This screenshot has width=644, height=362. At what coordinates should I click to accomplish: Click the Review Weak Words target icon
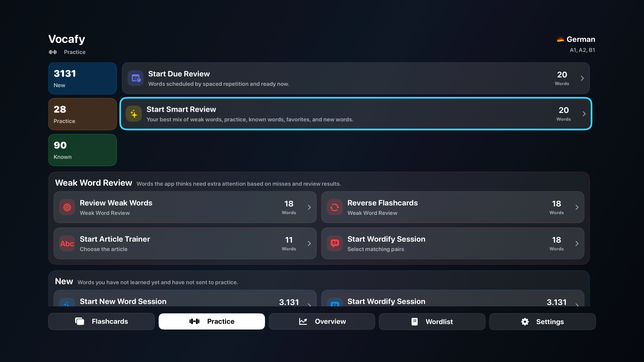tap(67, 207)
